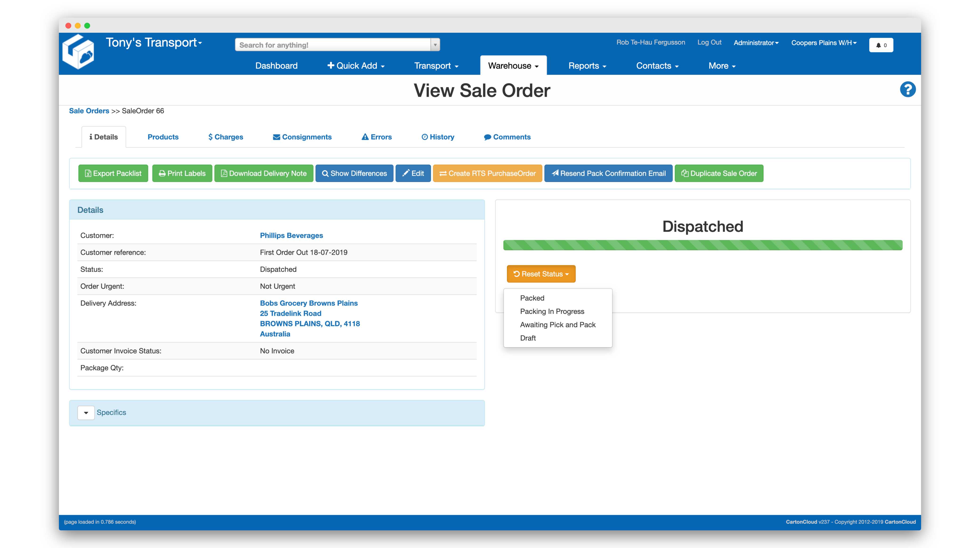The width and height of the screenshot is (980, 548).
Task: Click the printer icon on Print Labels
Action: coord(162,173)
